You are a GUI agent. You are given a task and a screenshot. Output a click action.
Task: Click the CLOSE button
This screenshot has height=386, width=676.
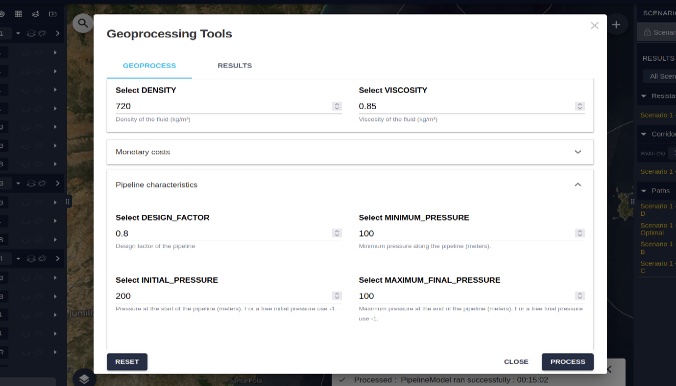516,362
